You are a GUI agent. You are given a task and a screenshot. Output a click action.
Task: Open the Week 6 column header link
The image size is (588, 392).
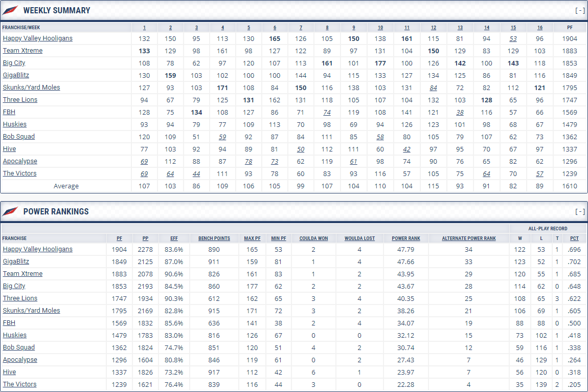pos(275,28)
